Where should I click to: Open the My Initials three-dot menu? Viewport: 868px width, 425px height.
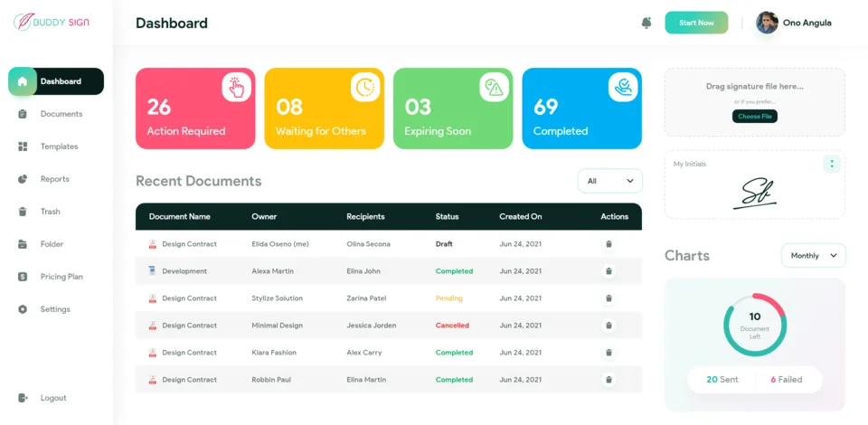[832, 164]
